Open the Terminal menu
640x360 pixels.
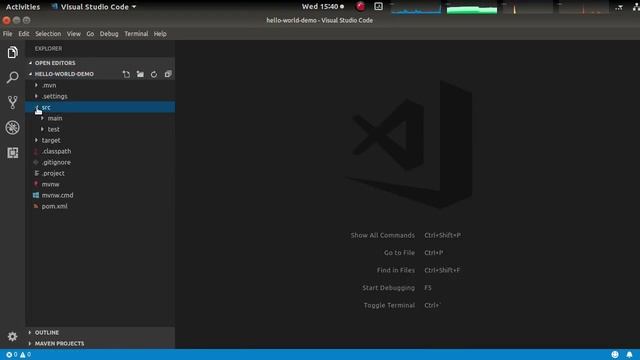point(136,34)
